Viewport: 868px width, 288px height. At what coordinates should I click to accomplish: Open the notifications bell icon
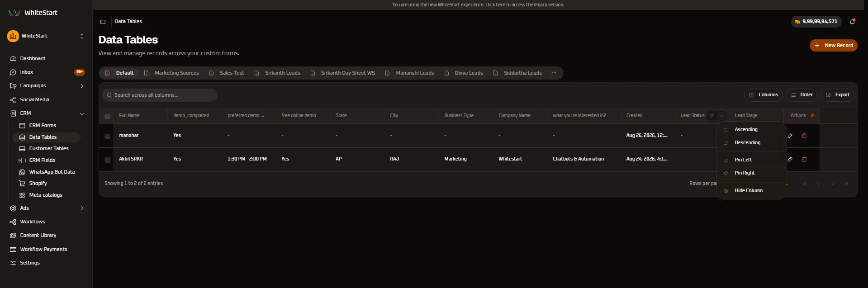click(852, 21)
